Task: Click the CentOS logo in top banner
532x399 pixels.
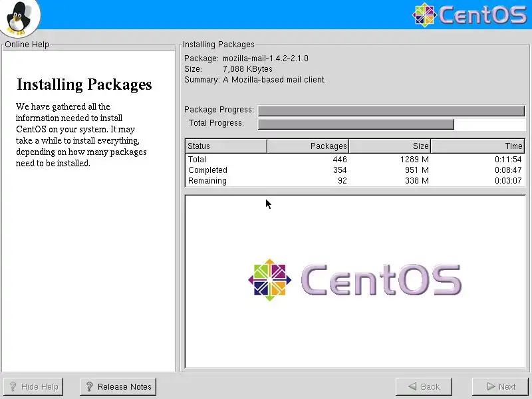Action: (469, 15)
